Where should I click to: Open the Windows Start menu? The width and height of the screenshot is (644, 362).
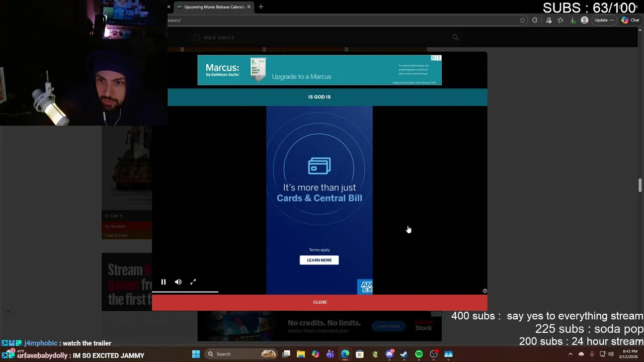point(196,354)
